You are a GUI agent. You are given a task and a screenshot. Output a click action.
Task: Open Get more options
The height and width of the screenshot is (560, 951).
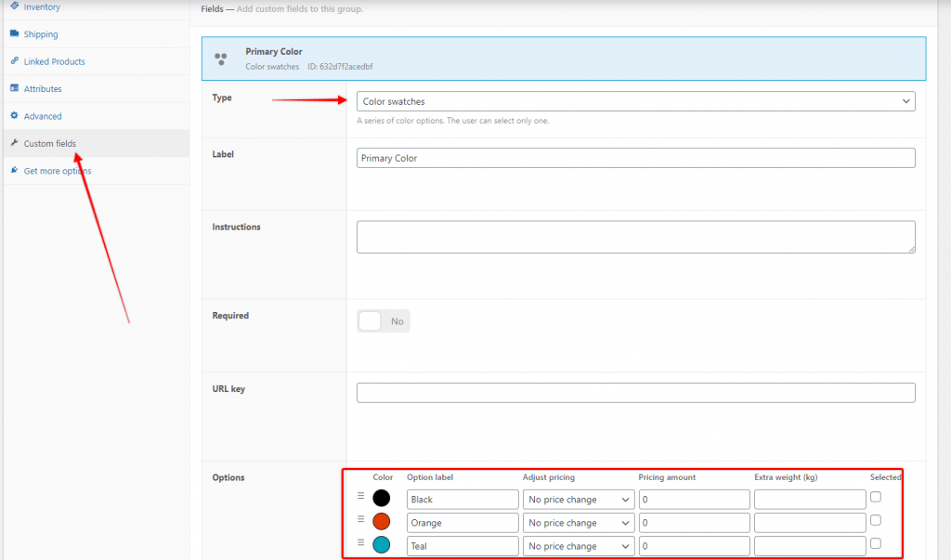pos(59,171)
